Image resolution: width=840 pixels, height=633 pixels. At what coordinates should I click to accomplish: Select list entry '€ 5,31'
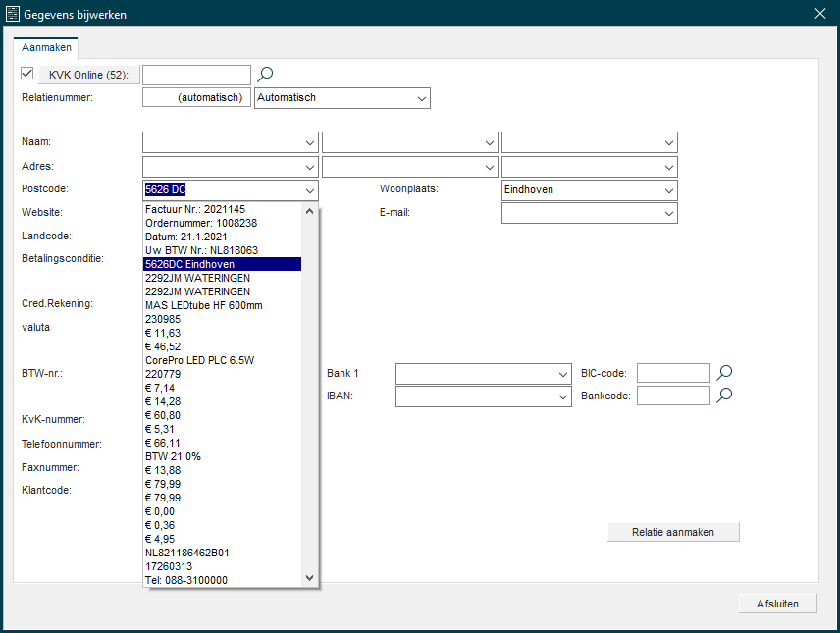[x=223, y=429]
